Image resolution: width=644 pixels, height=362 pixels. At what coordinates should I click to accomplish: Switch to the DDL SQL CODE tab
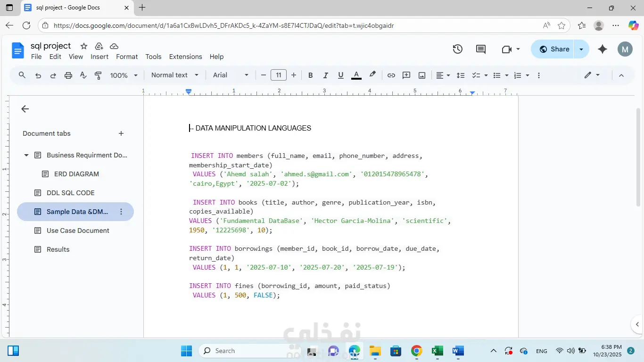coord(70,193)
